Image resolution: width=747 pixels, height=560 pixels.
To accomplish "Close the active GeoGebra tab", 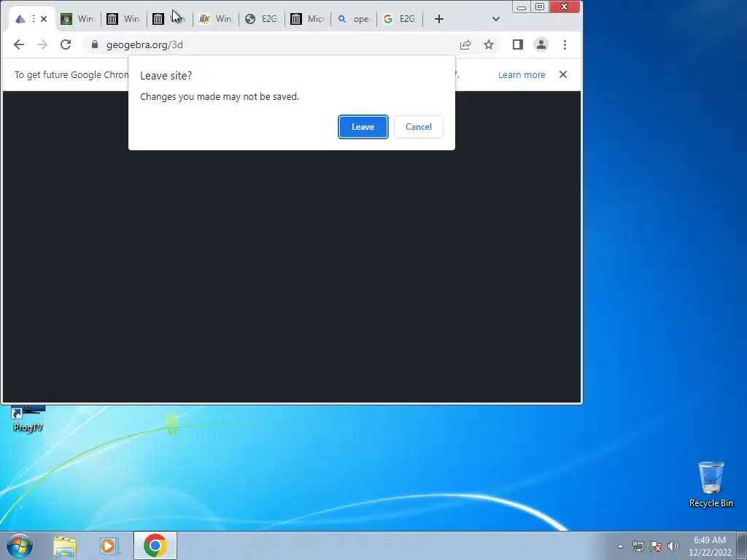I will click(44, 19).
